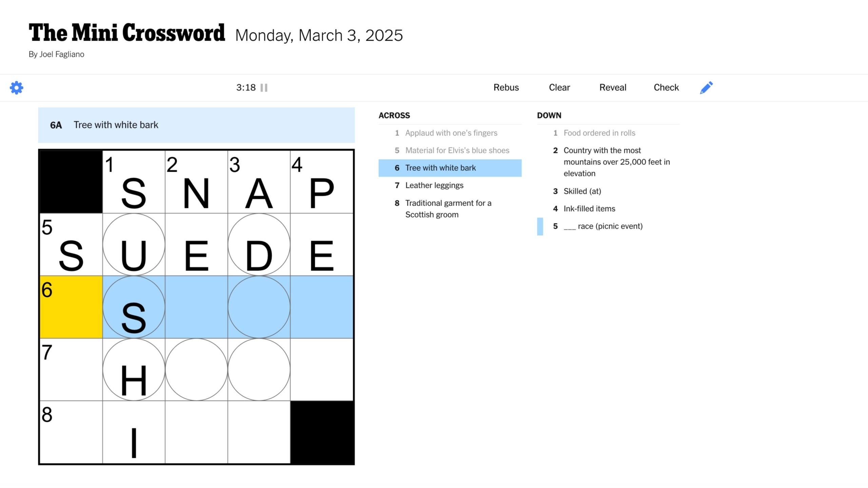This screenshot has height=488, width=868.
Task: Open the Check menu
Action: (666, 87)
